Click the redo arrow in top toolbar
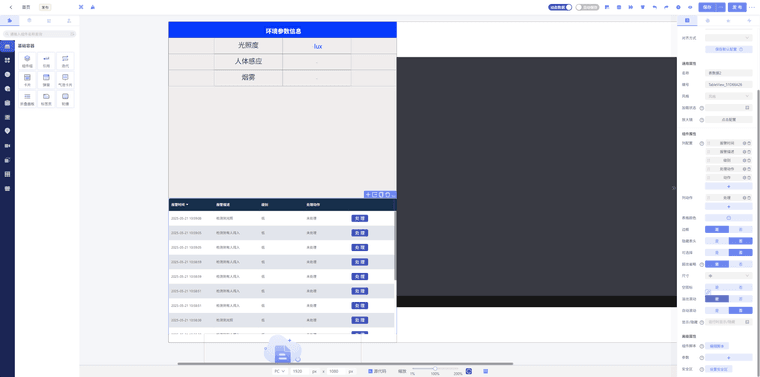760x377 pixels. click(x=666, y=7)
